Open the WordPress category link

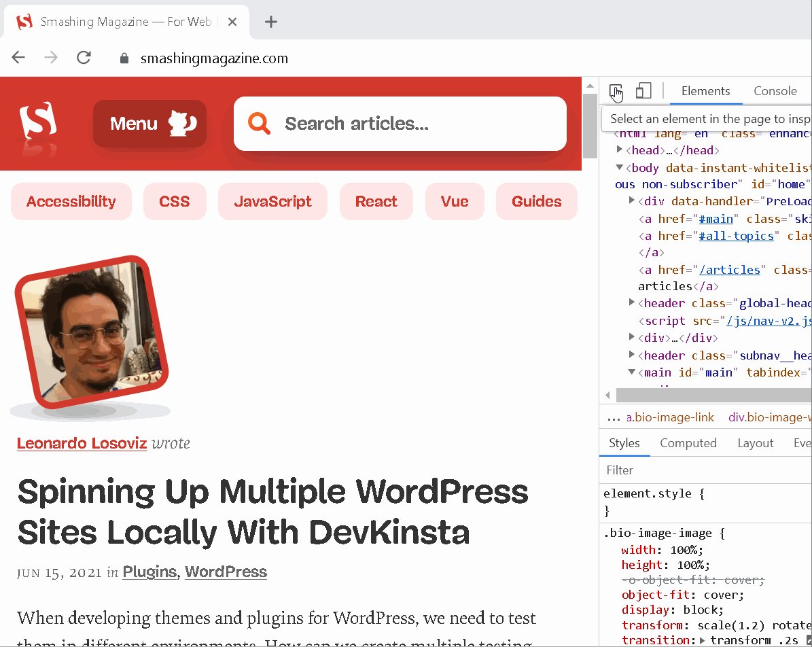[226, 572]
